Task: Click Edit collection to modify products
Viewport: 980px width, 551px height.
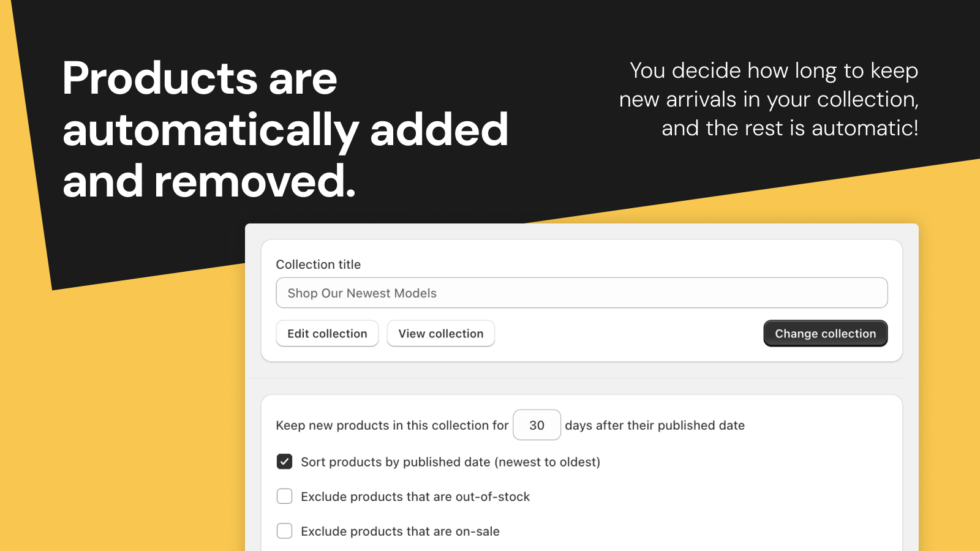Action: 327,333
